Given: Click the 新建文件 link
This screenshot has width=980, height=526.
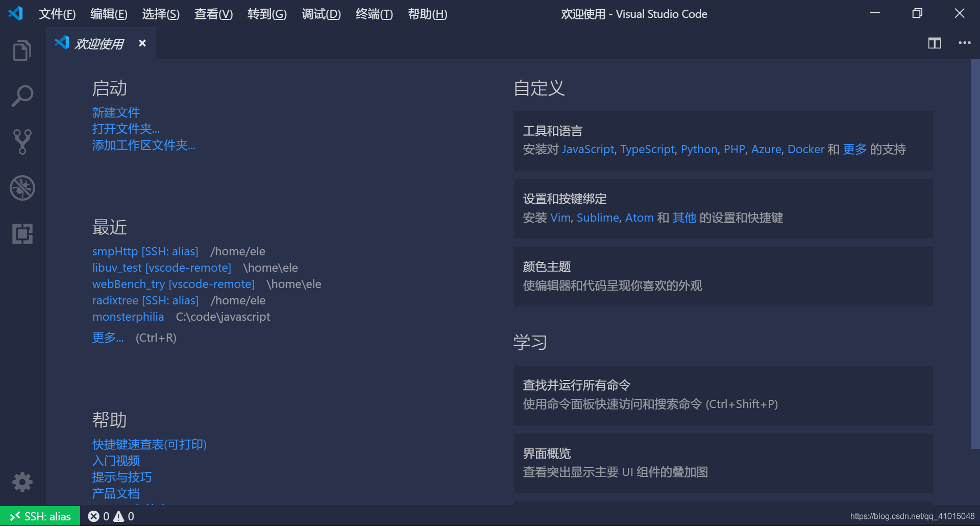Looking at the screenshot, I should (116, 112).
